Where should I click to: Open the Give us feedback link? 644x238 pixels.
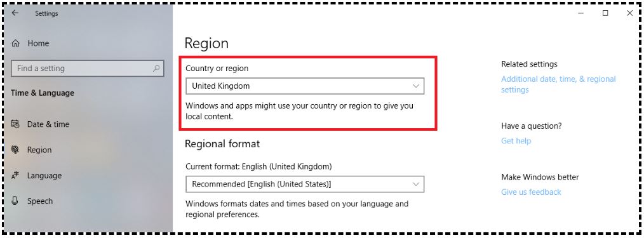(x=531, y=192)
